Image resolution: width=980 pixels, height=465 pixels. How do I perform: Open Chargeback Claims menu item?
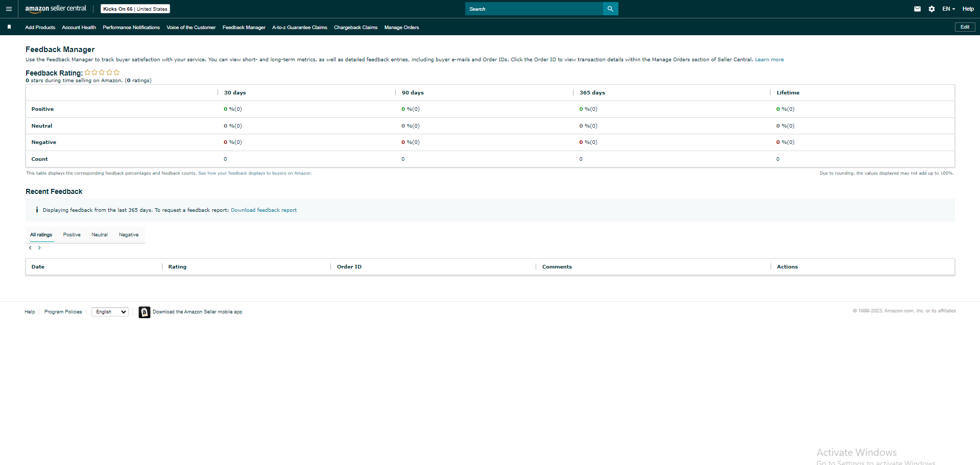coord(356,28)
